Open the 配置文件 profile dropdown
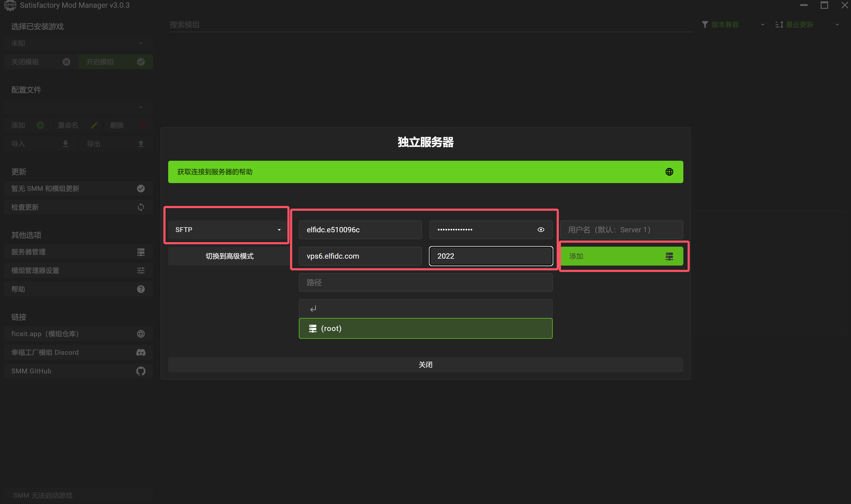This screenshot has height=504, width=851. pos(78,107)
